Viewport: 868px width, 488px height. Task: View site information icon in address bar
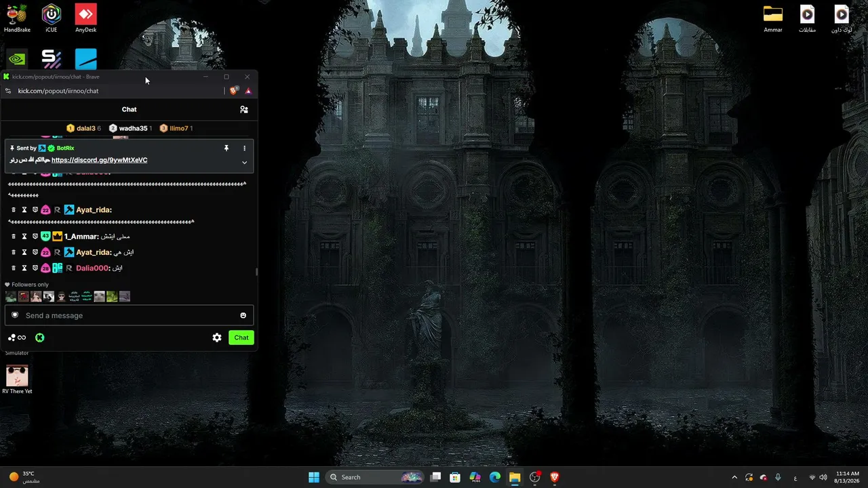(8, 91)
